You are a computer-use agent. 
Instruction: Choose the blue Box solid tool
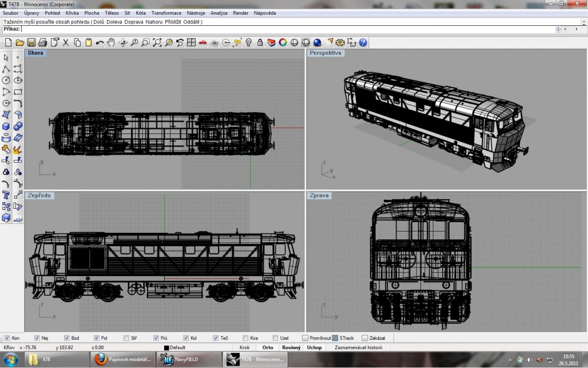tap(6, 126)
